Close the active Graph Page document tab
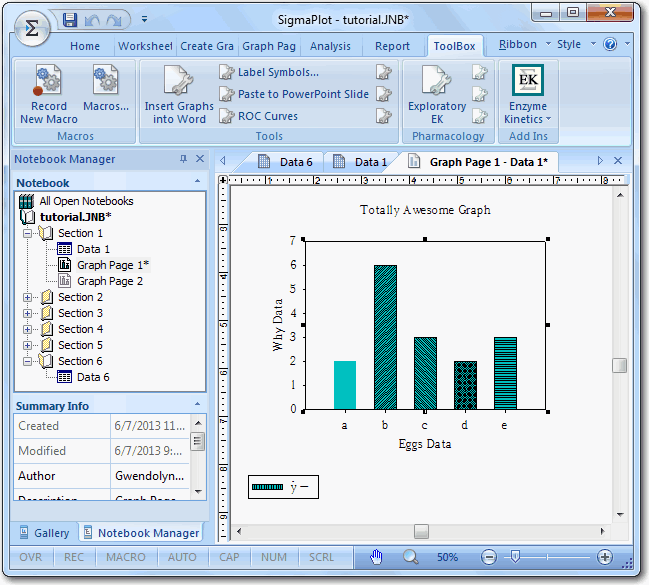649x585 pixels. [618, 161]
